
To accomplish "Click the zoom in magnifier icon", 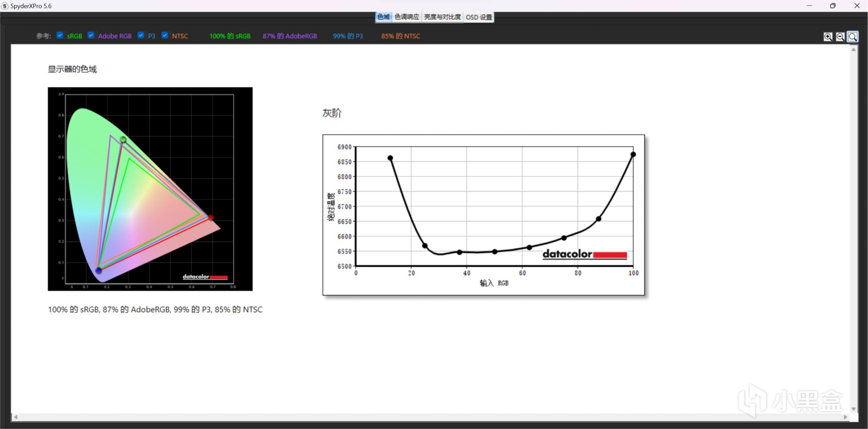I will [x=828, y=37].
